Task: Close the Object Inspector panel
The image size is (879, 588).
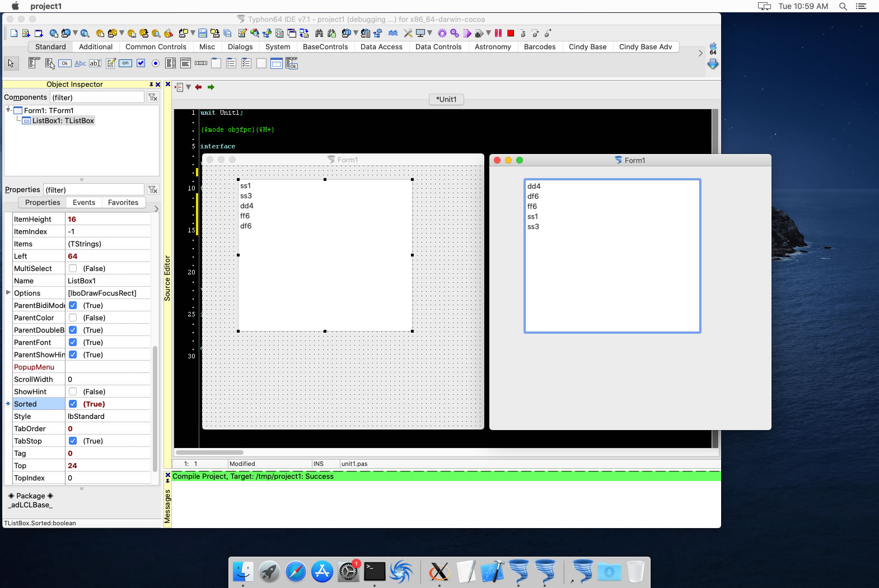Action: pyautogui.click(x=158, y=84)
